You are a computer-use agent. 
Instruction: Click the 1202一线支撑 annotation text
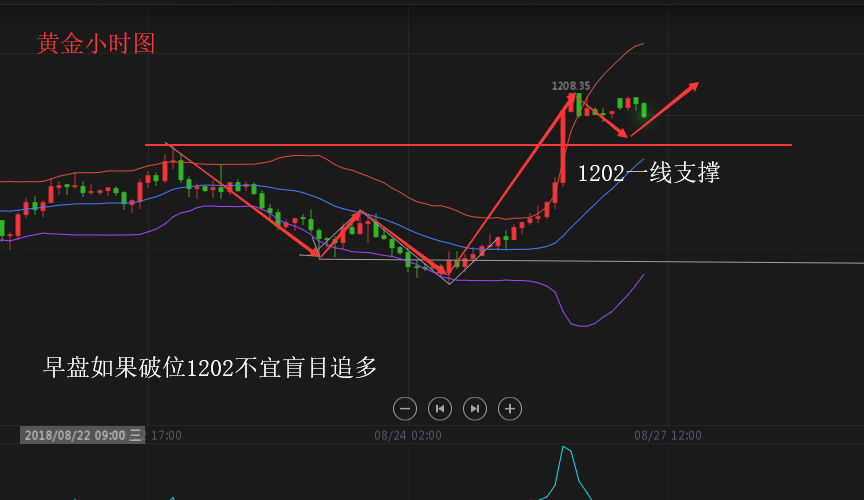(649, 173)
